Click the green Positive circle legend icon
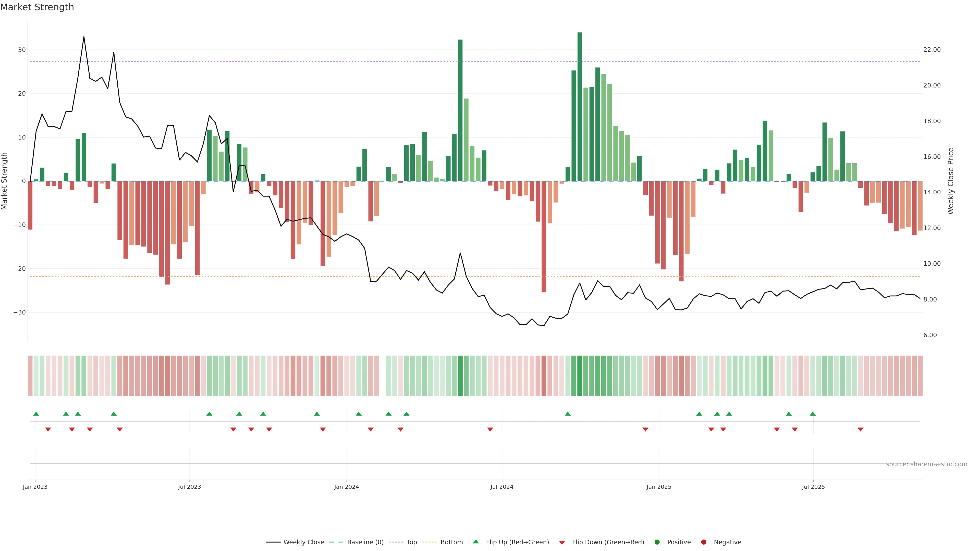 click(657, 542)
